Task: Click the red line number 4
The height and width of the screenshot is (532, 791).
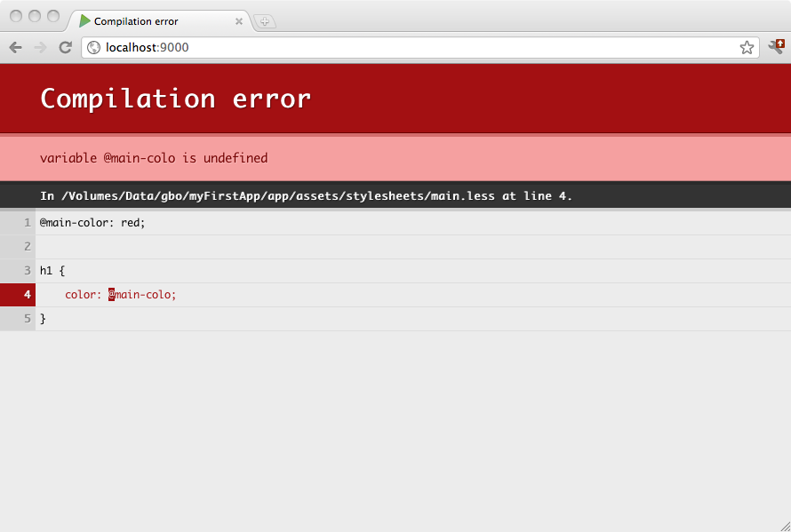Action: point(28,295)
